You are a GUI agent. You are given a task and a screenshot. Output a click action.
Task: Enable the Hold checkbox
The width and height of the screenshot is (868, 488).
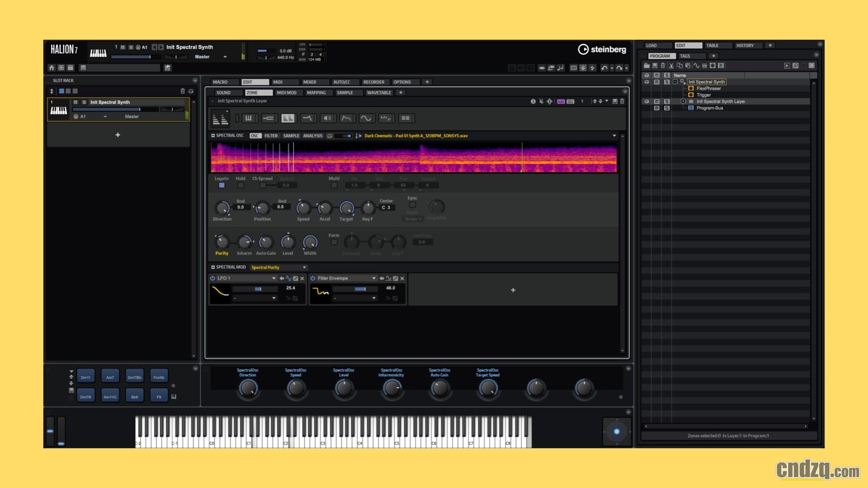[241, 185]
